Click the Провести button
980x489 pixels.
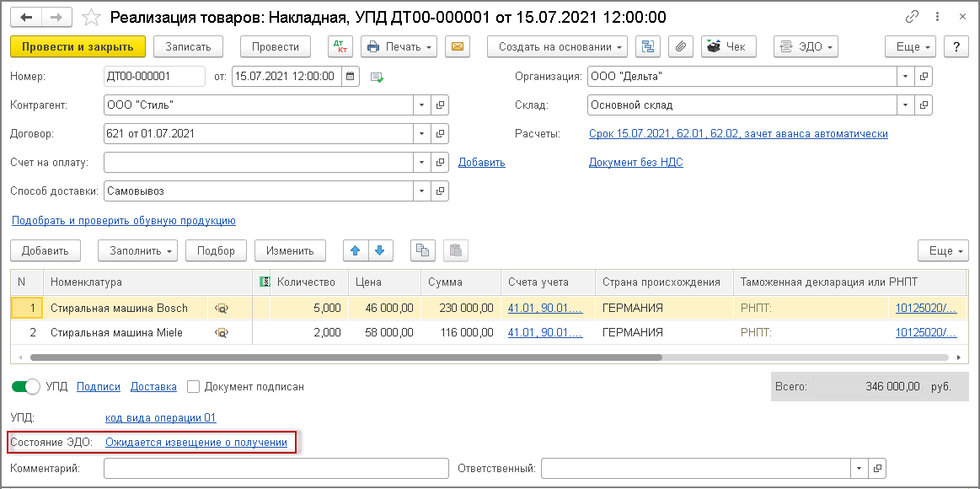click(275, 46)
